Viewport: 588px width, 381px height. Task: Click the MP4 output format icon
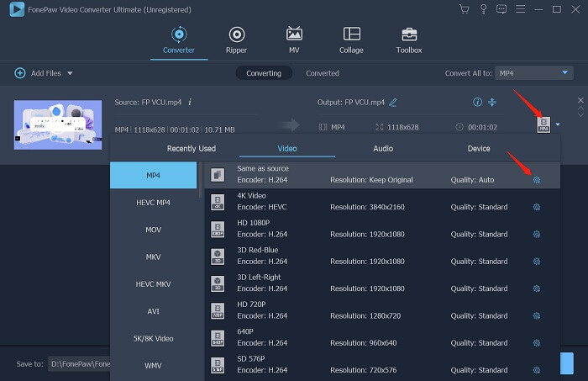coord(543,124)
